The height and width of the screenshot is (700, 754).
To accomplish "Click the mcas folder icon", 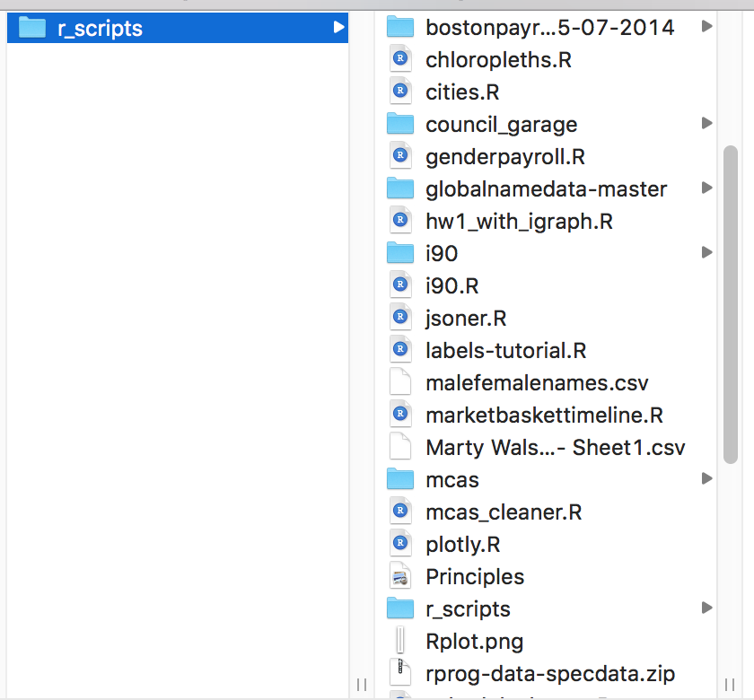I will tap(399, 480).
